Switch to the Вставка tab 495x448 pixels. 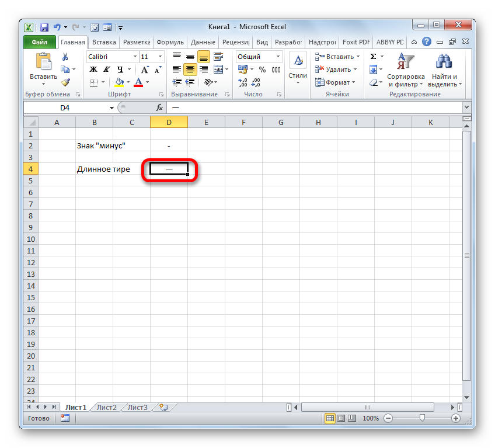point(104,42)
